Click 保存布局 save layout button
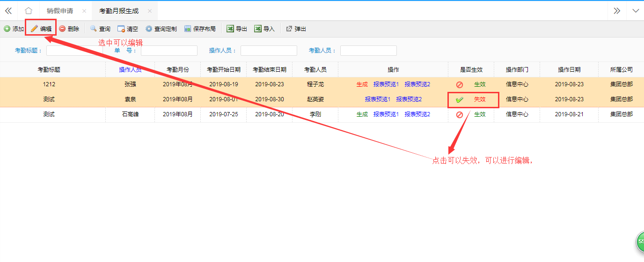 (200, 29)
